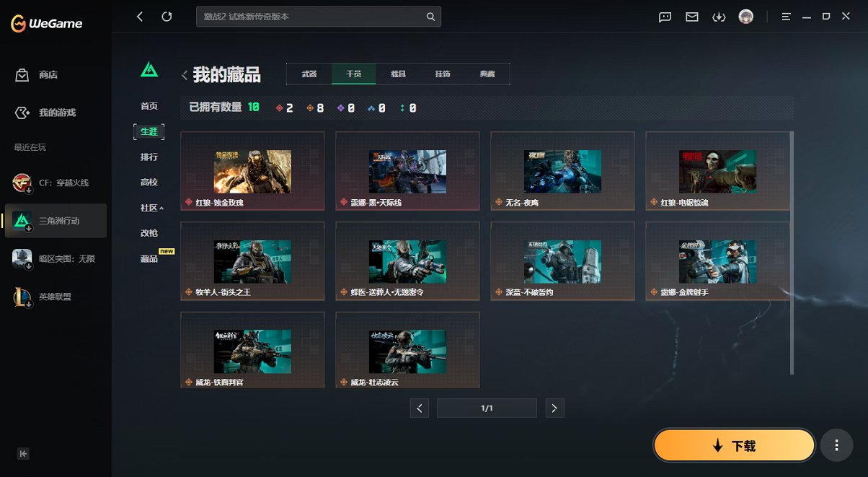Switch to the 武器 tab
868x477 pixels.
coord(309,74)
